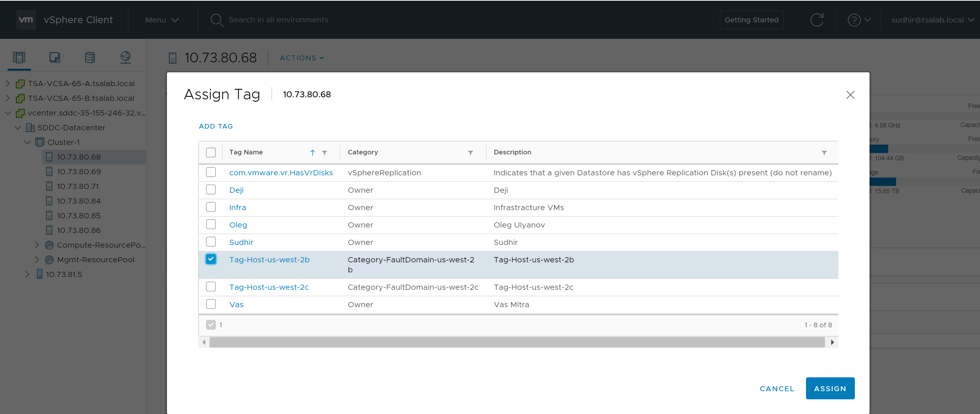This screenshot has width=980, height=414.
Task: Open the user account dropdown sudhir@tsalab.local
Action: (x=932, y=20)
